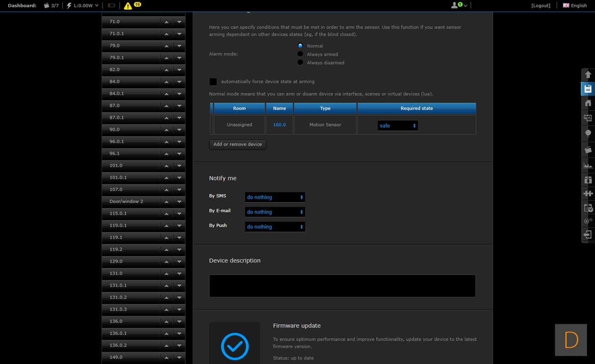Select the Always disarmed alarm mode
This screenshot has height=364, width=595.
(300, 63)
